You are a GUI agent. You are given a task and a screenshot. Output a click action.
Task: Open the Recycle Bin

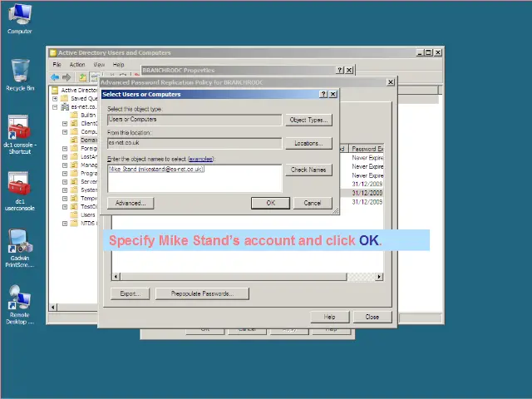point(19,72)
